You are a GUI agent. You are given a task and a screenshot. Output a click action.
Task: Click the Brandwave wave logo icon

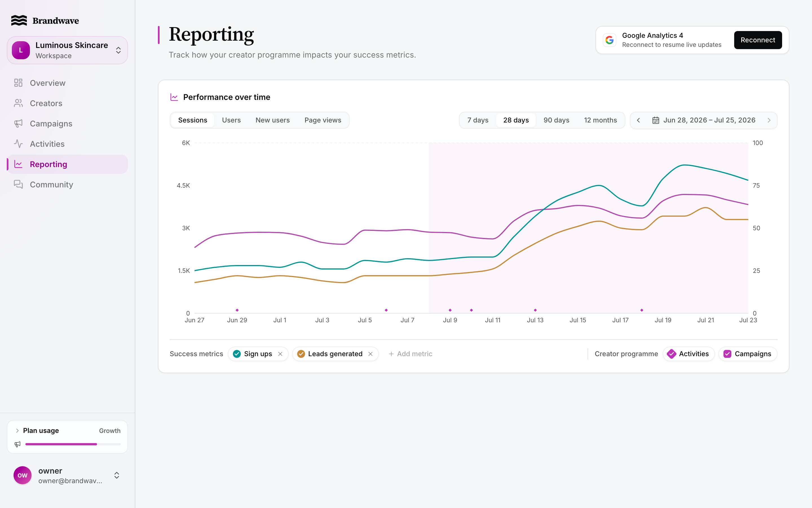pos(19,21)
